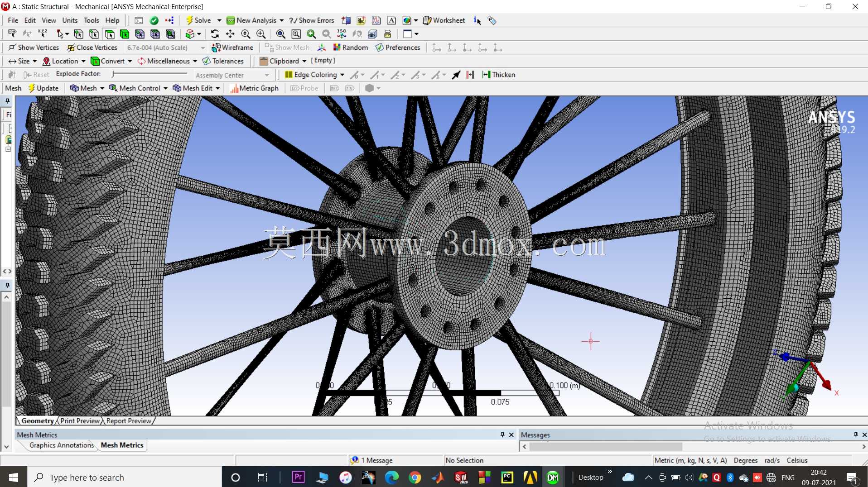The width and height of the screenshot is (868, 487).
Task: Open the Mesh Edit menu button
Action: tap(197, 88)
